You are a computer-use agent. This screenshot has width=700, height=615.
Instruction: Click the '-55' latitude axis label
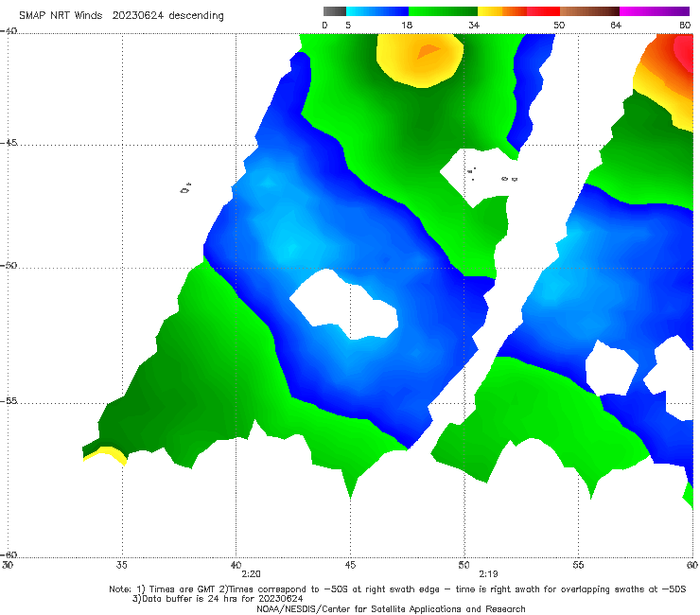click(x=9, y=400)
